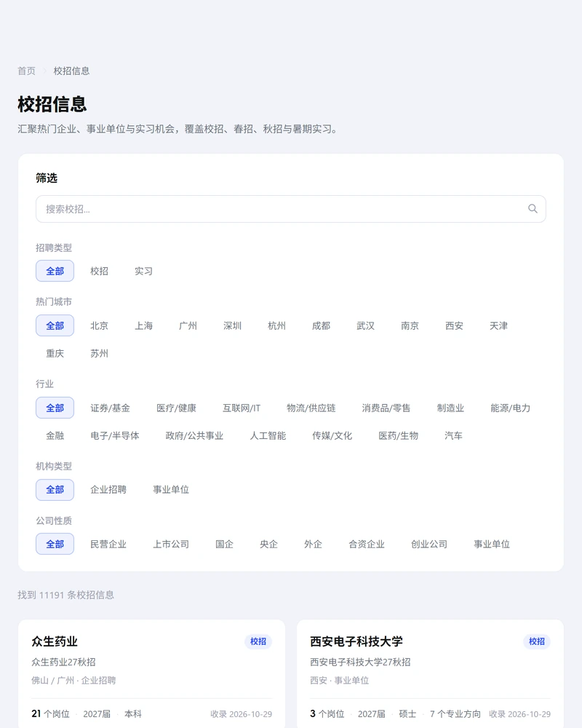Filter city by 北京
Screen dimensions: 582x728
click(99, 326)
